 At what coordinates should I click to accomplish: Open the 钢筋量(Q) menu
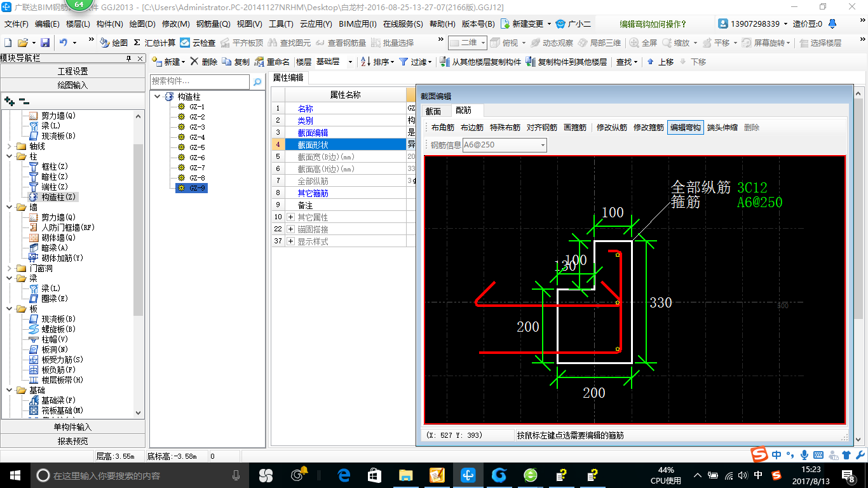pos(213,24)
